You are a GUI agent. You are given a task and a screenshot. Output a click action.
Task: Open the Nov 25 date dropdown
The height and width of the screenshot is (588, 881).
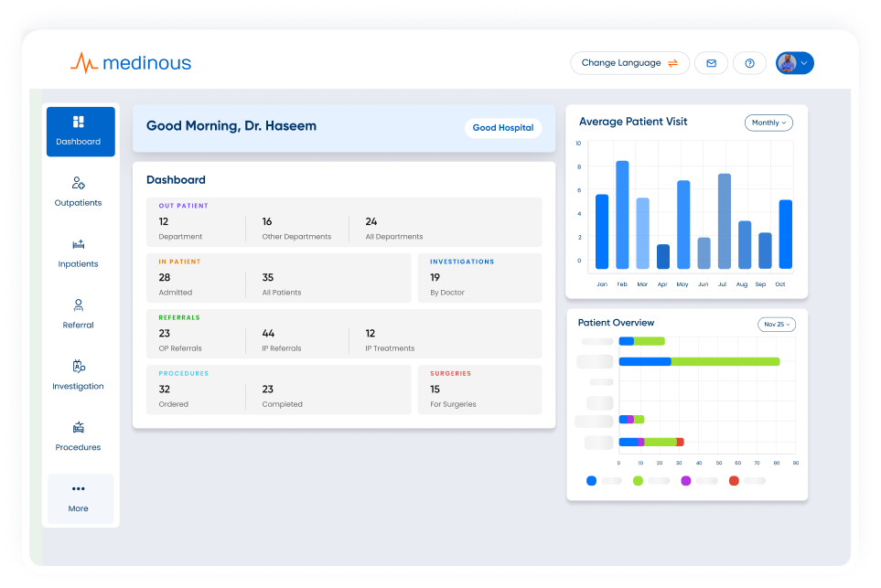tap(777, 325)
